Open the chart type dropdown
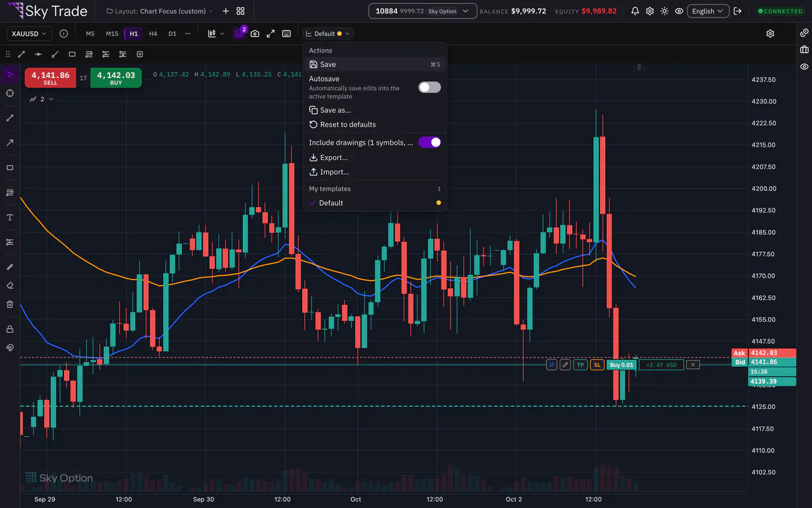The height and width of the screenshot is (508, 812). (216, 34)
